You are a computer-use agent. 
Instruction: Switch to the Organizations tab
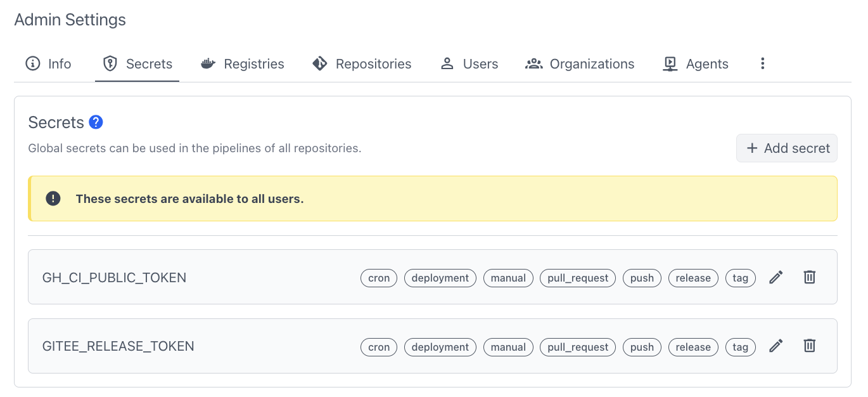[x=580, y=63]
